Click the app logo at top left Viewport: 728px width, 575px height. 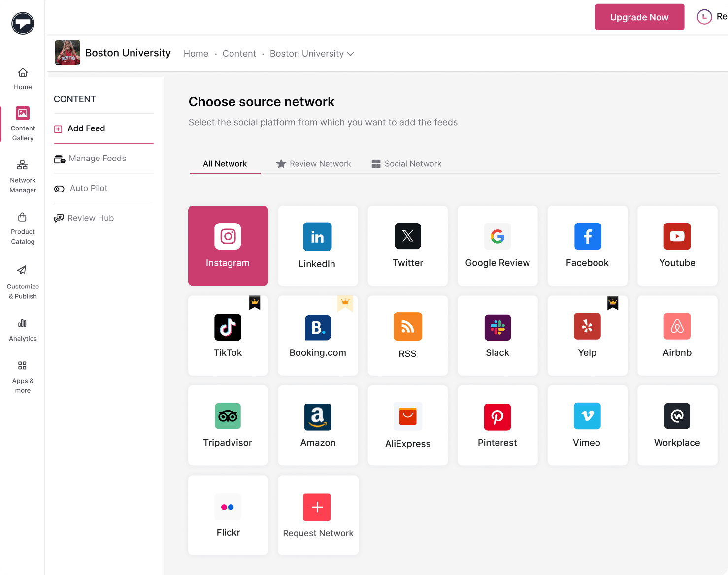tap(23, 24)
